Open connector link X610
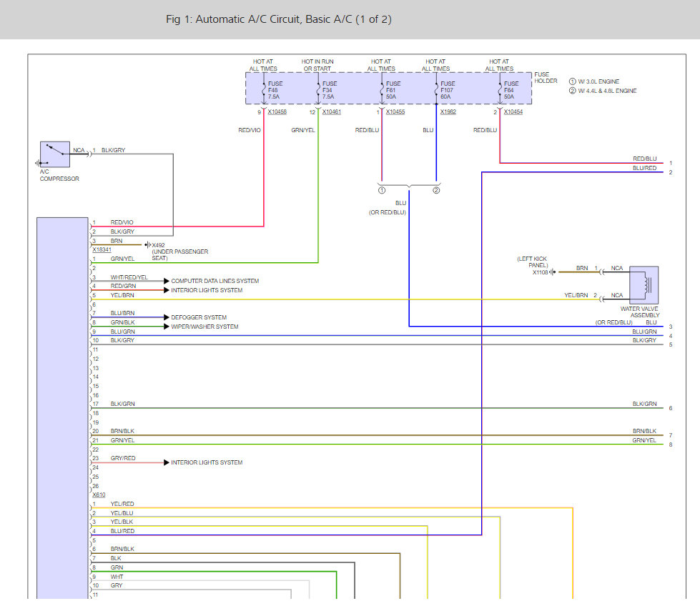The height and width of the screenshot is (606, 700). [x=99, y=495]
